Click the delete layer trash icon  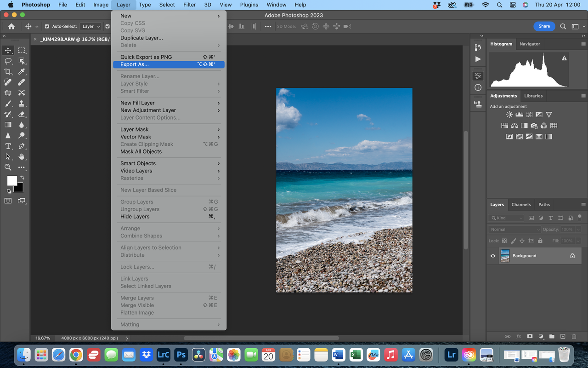click(x=574, y=336)
